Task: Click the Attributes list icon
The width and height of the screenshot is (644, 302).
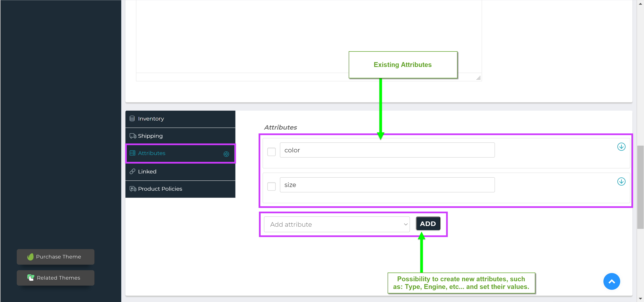Action: pos(132,153)
